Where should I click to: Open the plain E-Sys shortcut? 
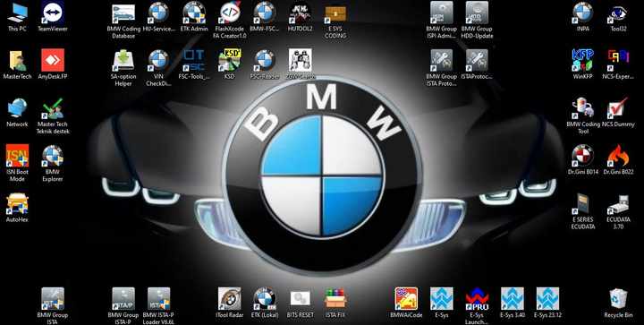tap(442, 303)
